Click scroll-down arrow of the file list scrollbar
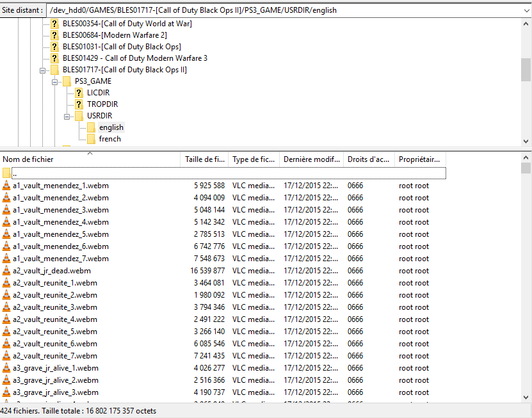The height and width of the screenshot is (418, 532). tap(526, 397)
